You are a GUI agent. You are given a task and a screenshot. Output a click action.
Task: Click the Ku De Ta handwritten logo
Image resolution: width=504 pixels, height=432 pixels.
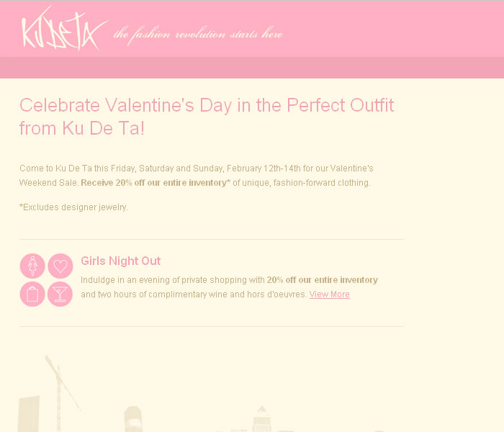pos(64,28)
